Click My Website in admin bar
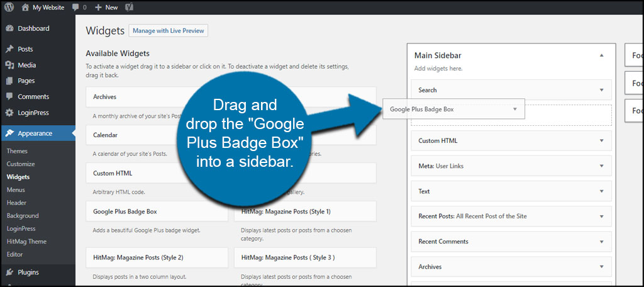 pos(48,8)
